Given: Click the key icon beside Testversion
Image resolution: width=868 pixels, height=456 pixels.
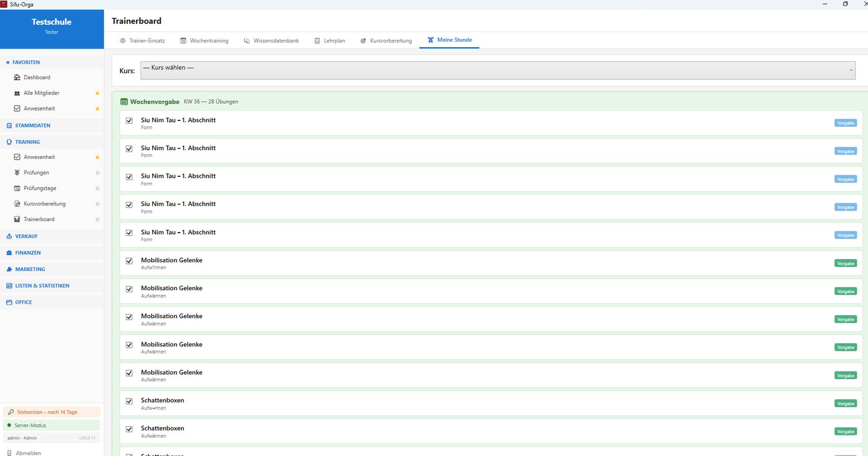Looking at the screenshot, I should [x=11, y=412].
